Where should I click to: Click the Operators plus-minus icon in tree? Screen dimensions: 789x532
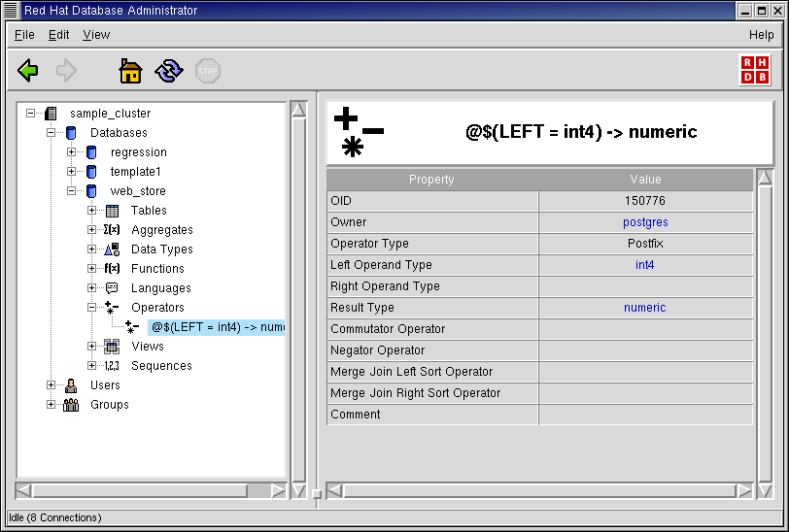112,307
